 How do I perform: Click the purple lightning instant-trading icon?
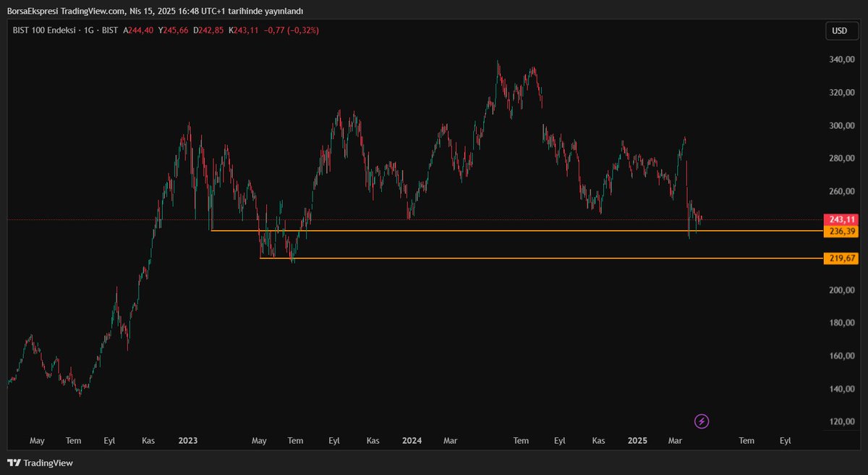[701, 421]
